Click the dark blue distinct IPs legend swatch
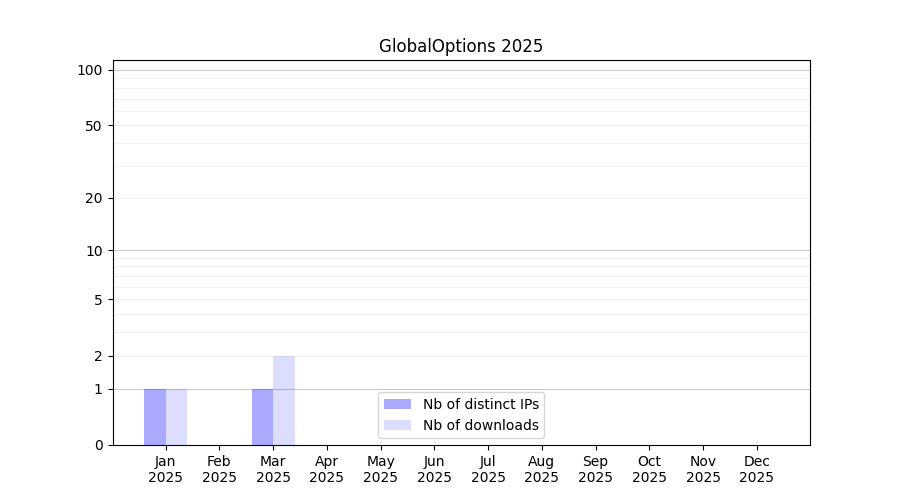The image size is (900, 500). (397, 404)
